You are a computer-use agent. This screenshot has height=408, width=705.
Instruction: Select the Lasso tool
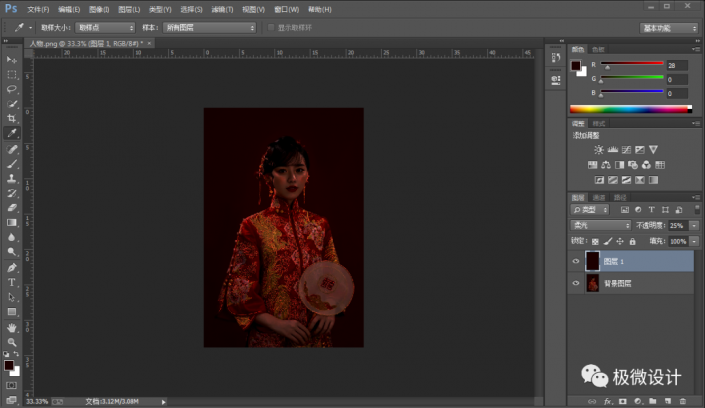click(x=12, y=89)
